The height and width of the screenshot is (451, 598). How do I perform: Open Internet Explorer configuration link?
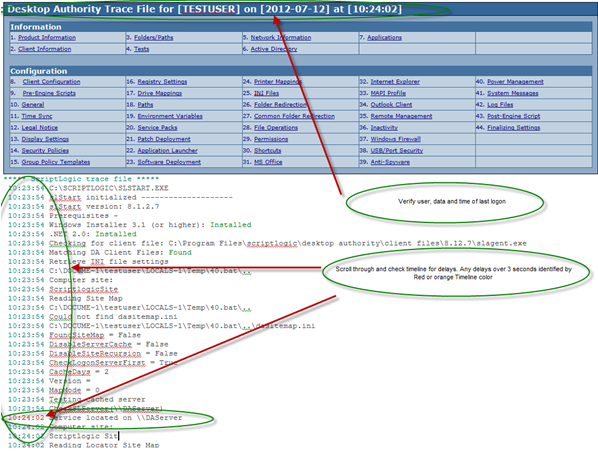point(395,82)
